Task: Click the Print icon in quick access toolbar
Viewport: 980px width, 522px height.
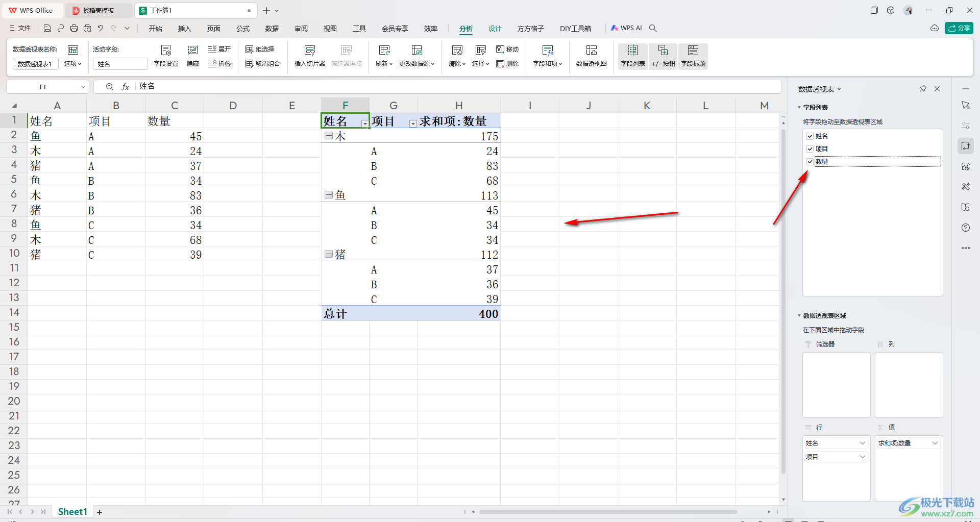Action: [74, 29]
